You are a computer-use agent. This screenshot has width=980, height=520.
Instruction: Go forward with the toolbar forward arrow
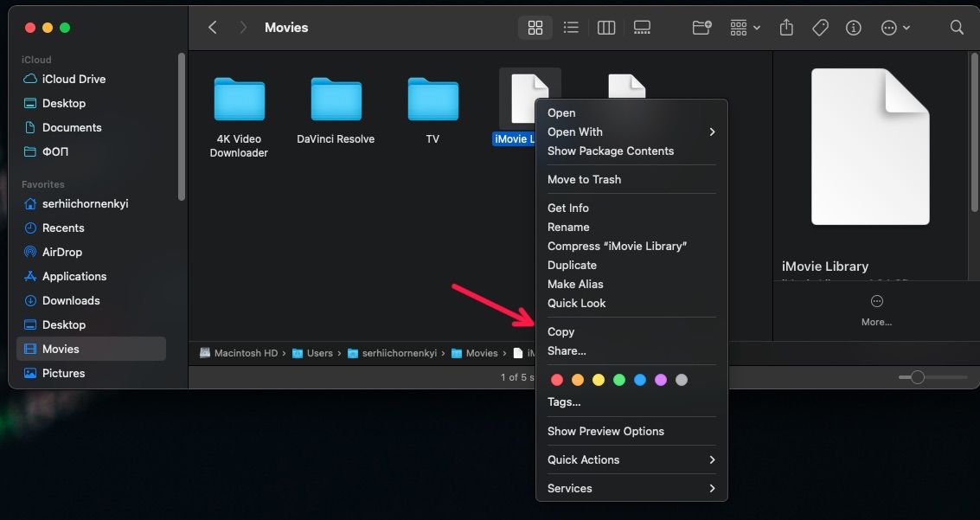[243, 28]
